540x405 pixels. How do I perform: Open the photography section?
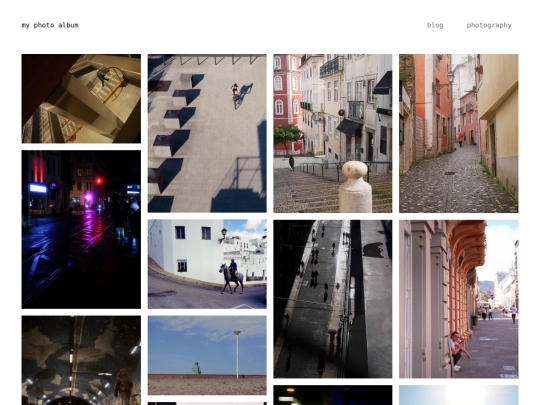489,25
